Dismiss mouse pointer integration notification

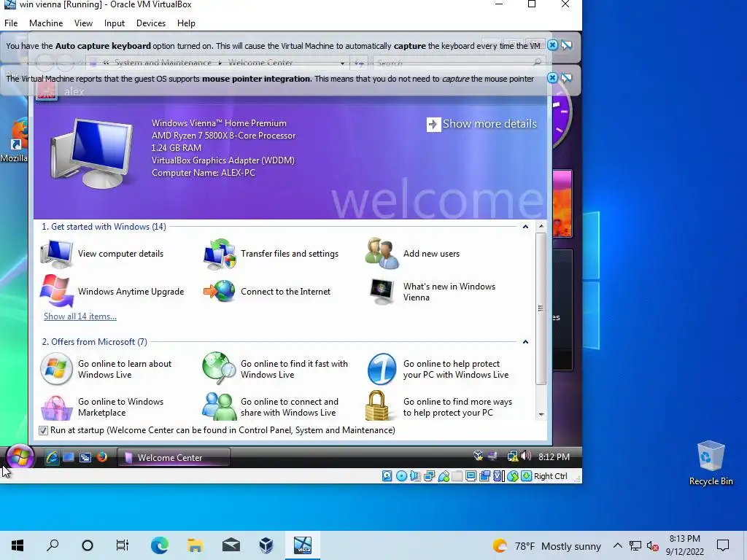[552, 78]
